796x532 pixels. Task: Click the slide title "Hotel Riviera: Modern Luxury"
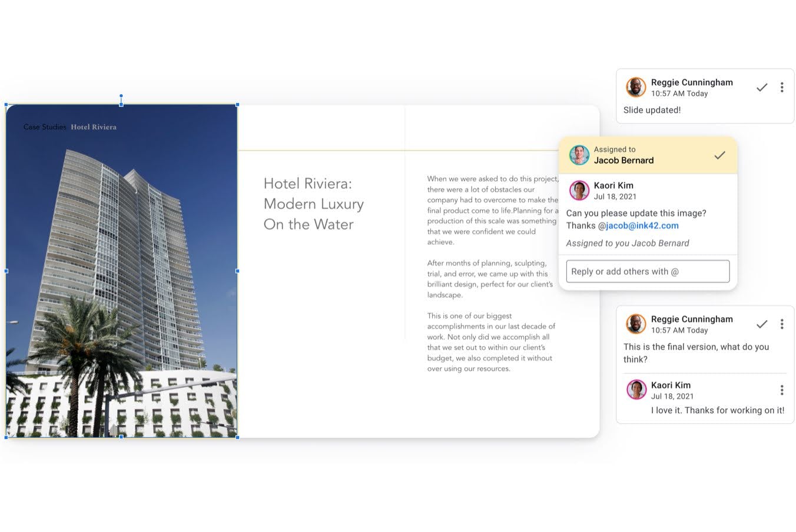tap(314, 204)
